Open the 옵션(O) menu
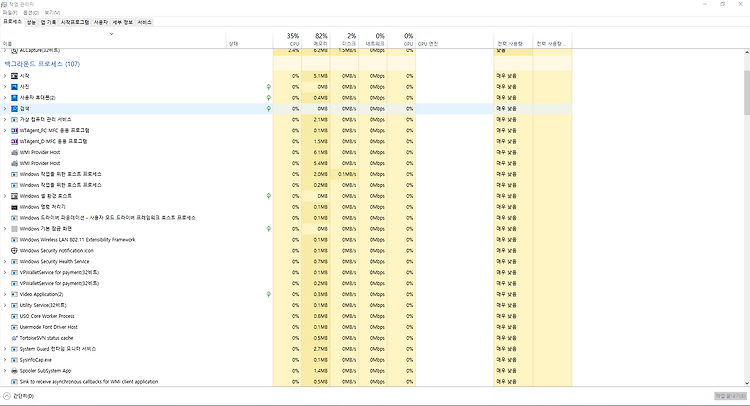Image resolution: width=750 pixels, height=406 pixels. click(31, 13)
